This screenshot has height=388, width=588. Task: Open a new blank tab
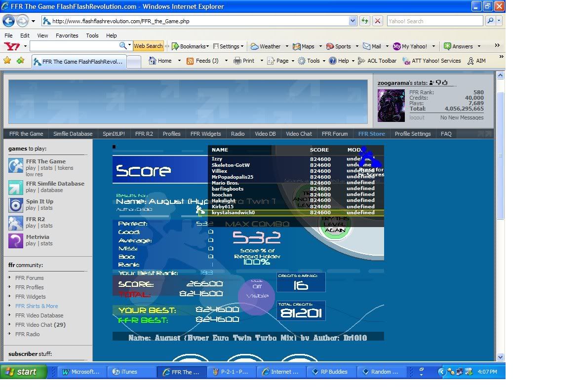click(x=133, y=62)
